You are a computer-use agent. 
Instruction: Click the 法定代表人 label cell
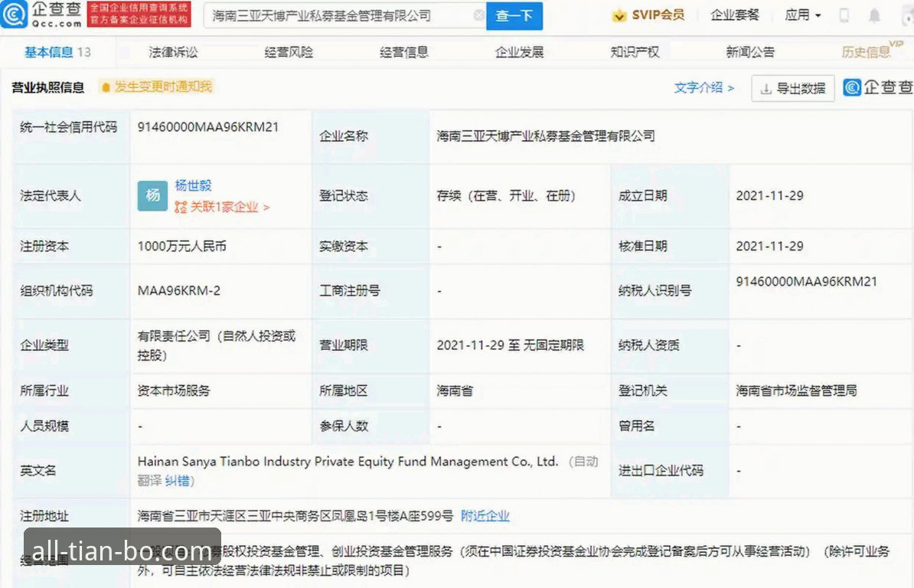[72, 196]
